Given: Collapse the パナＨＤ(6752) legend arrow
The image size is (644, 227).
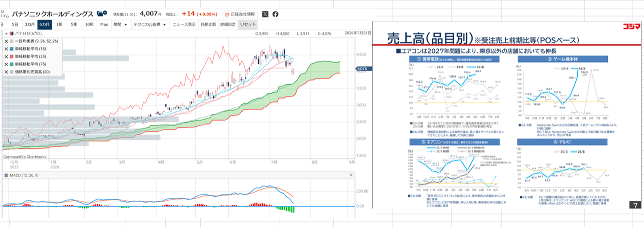Looking at the screenshot, I should click(x=5, y=34).
